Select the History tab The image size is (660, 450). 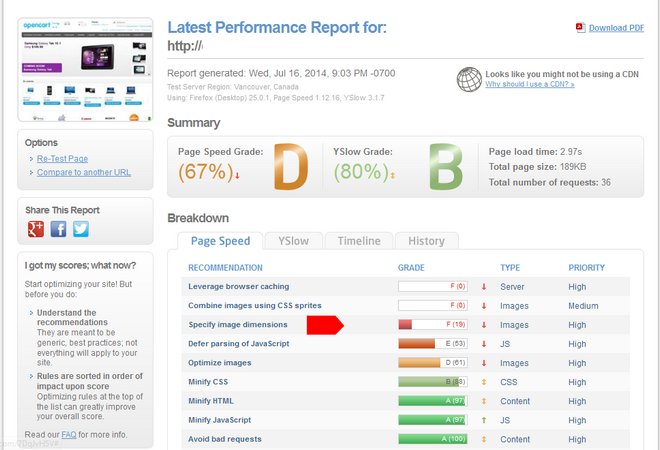426,241
